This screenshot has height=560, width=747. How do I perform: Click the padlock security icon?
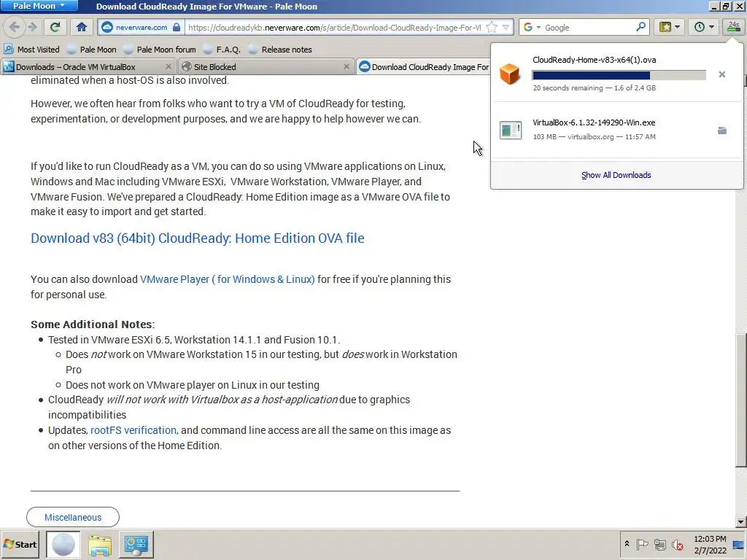click(x=177, y=27)
